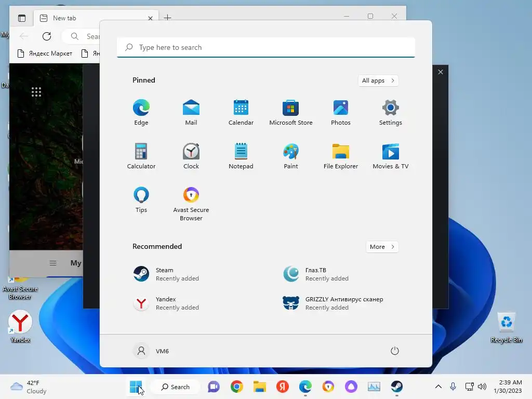Open Chat icon on the taskbar

214,387
